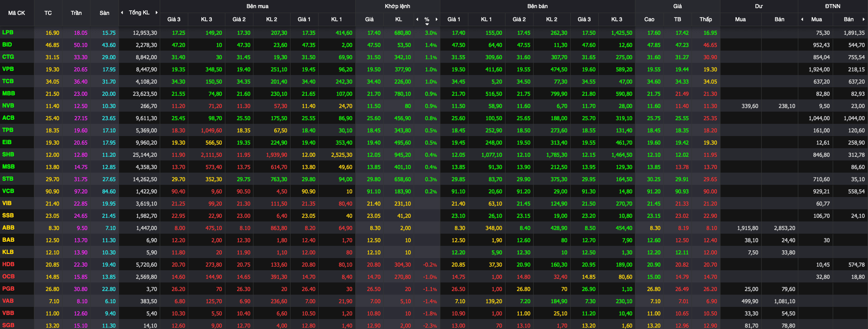Select LPB total volume 12,953,30
The height and width of the screenshot is (329, 868).
145,33
